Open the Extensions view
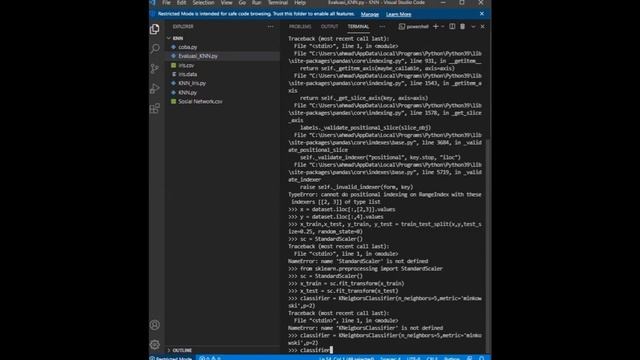The image size is (640, 360). click(x=155, y=108)
